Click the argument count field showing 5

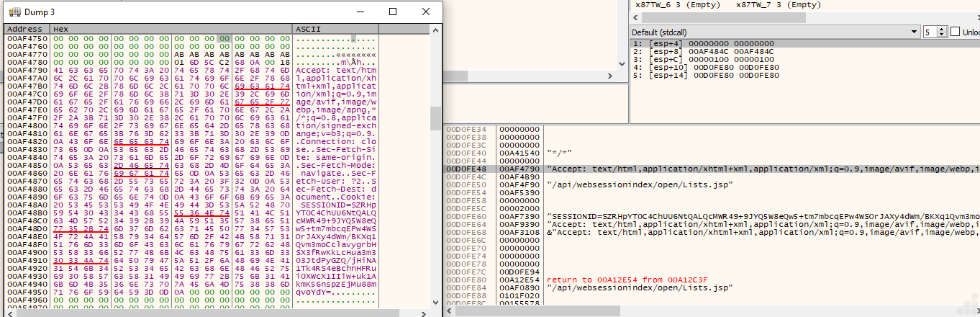[930, 32]
